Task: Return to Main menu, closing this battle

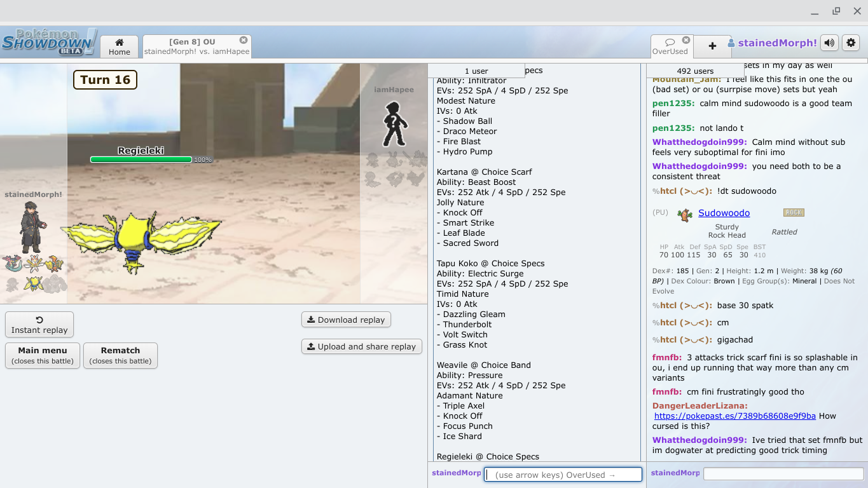Action: [x=43, y=355]
